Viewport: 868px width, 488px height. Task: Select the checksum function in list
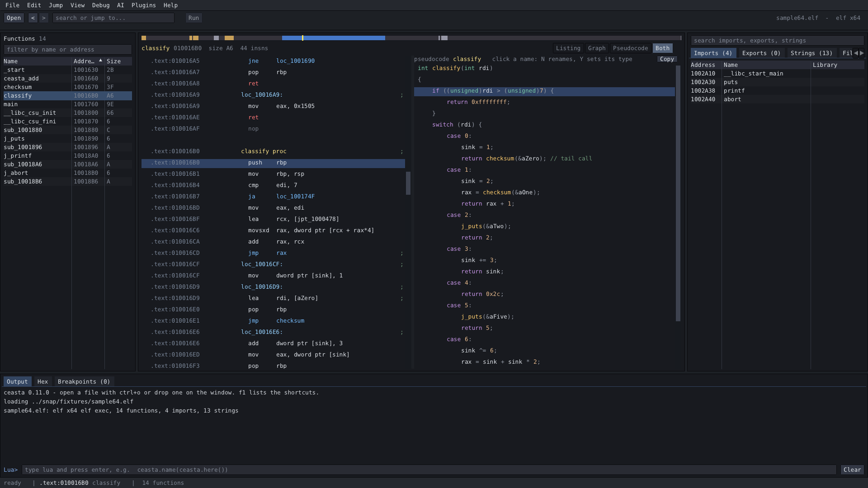pyautogui.click(x=68, y=87)
